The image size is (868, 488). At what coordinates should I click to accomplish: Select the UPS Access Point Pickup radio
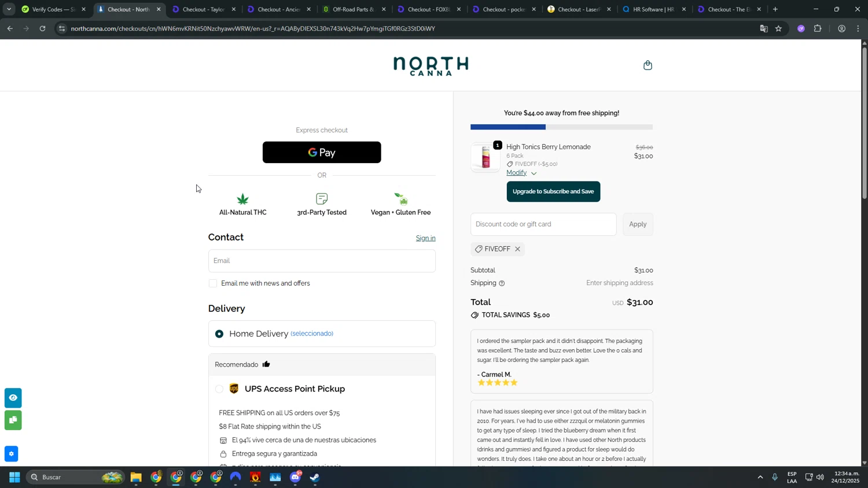pos(219,389)
